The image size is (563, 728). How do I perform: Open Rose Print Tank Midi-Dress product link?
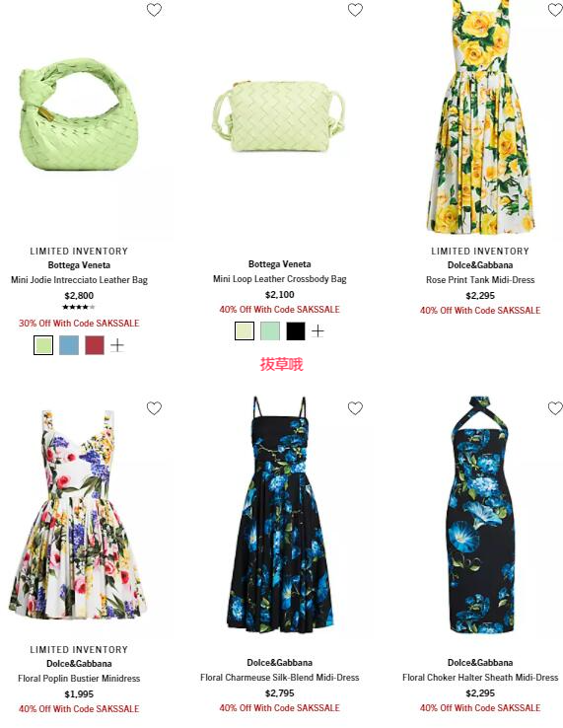[x=480, y=280]
